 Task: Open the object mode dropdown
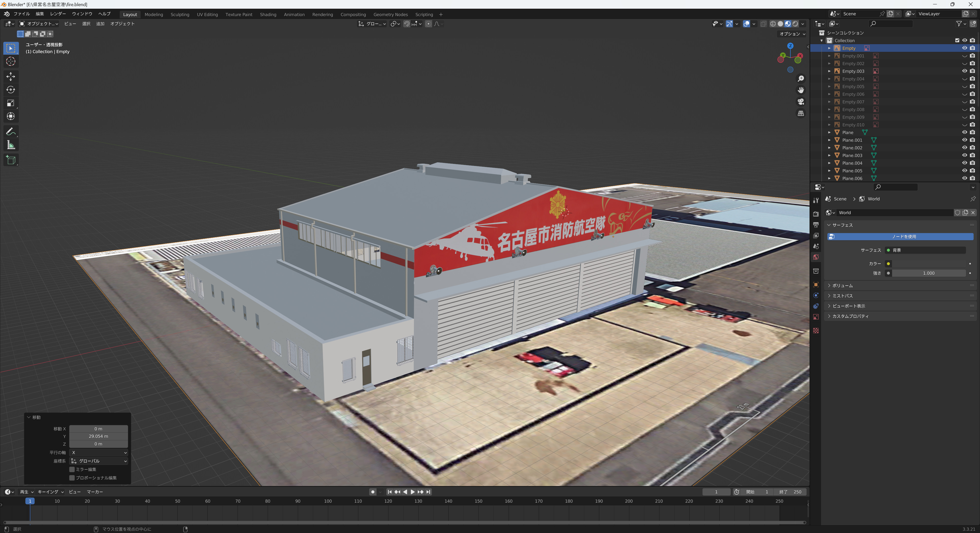tap(39, 23)
